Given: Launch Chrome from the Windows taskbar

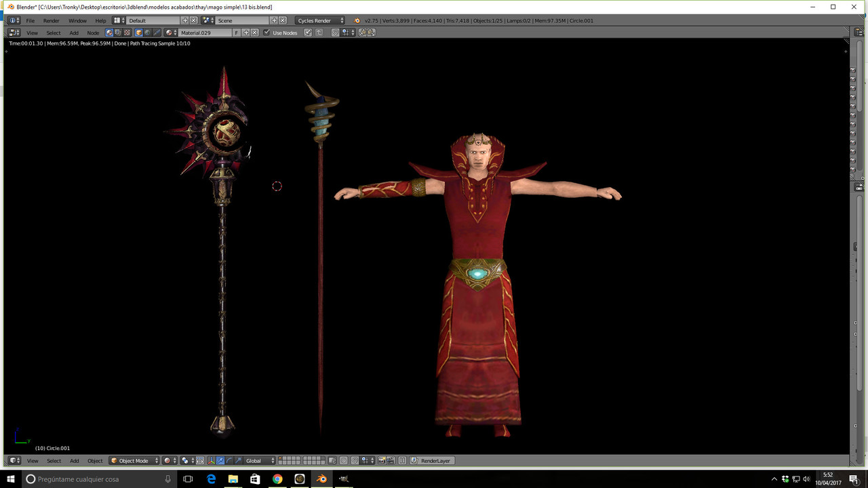Looking at the screenshot, I should [x=277, y=479].
